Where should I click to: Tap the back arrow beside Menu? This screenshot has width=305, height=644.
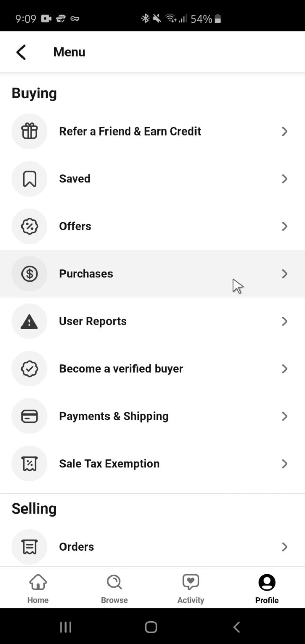point(21,52)
